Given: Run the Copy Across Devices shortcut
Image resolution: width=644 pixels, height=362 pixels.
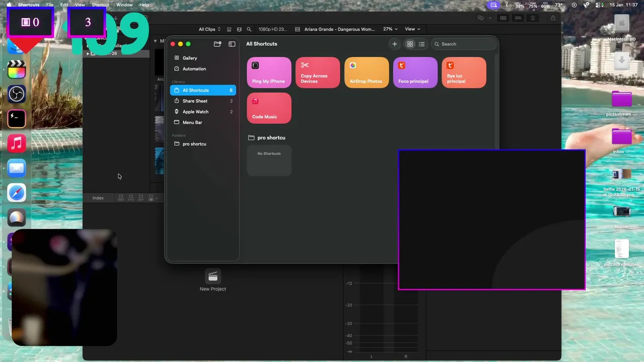Looking at the screenshot, I should pyautogui.click(x=318, y=72).
